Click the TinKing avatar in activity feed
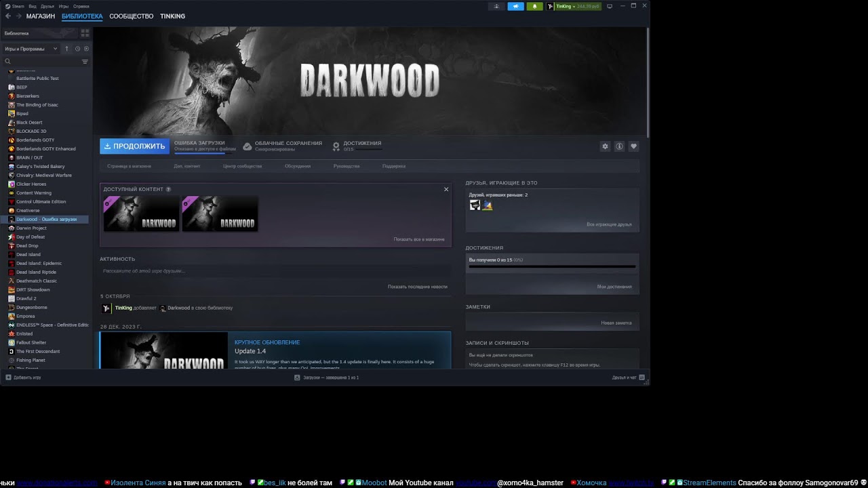Viewport: 868px width, 488px height. click(x=106, y=308)
